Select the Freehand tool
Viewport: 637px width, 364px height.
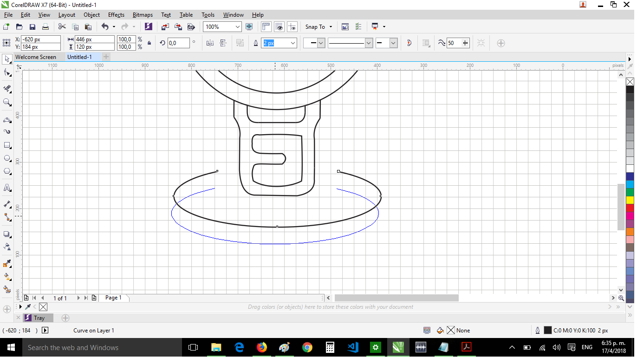(7, 120)
